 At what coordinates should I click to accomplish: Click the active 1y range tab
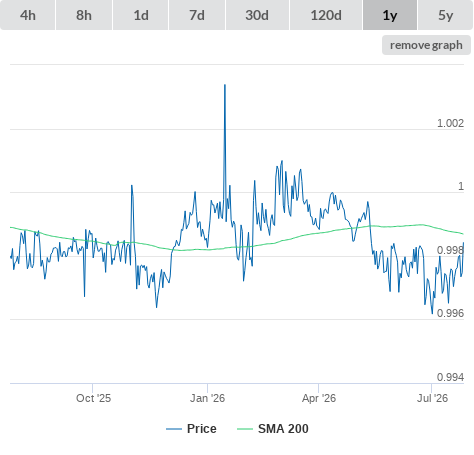(x=390, y=15)
